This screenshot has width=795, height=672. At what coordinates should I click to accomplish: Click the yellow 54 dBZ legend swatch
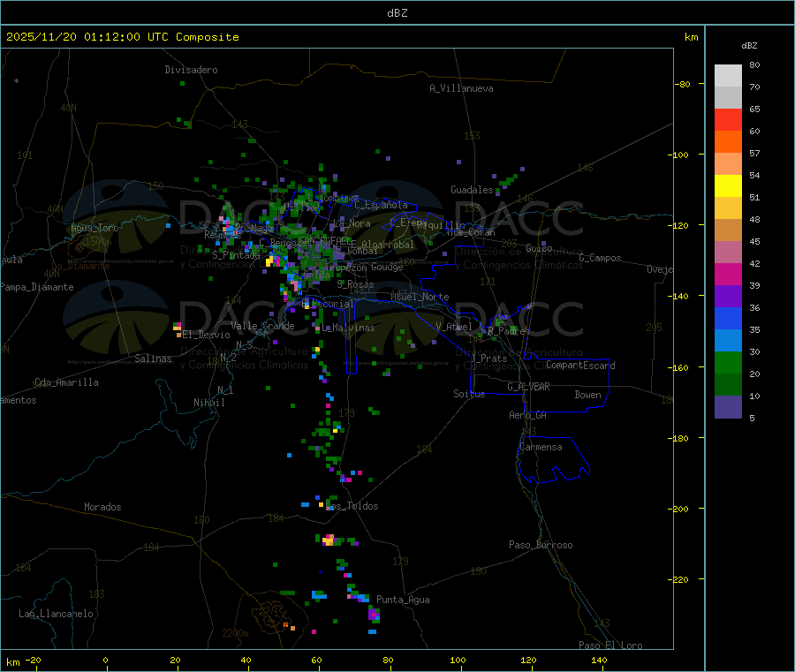point(728,186)
